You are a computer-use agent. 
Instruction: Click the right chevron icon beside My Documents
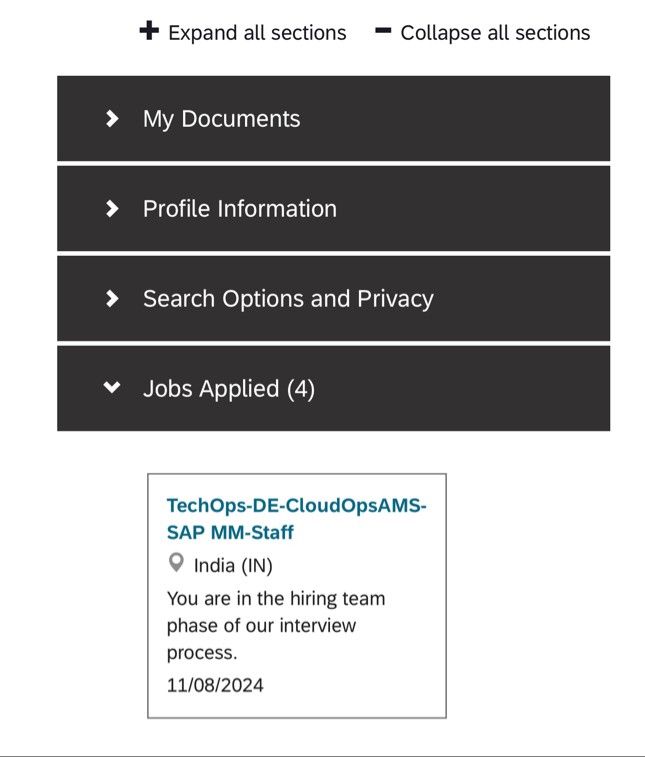coord(112,119)
